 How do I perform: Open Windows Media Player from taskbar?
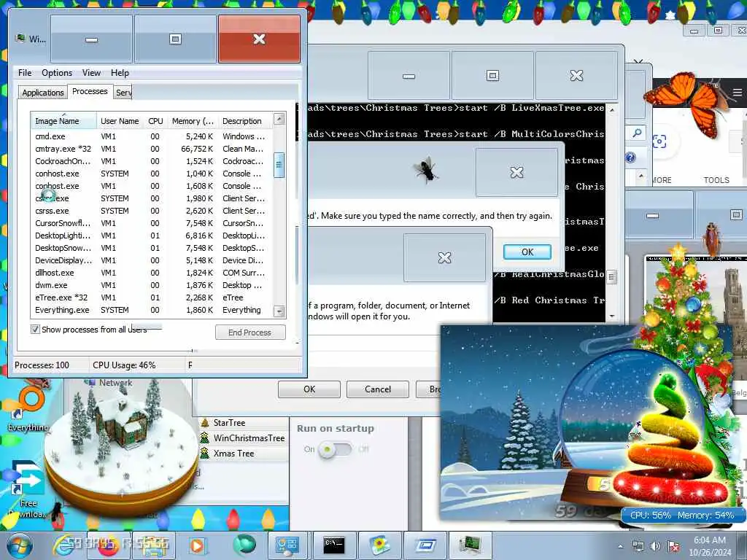pyautogui.click(x=197, y=545)
